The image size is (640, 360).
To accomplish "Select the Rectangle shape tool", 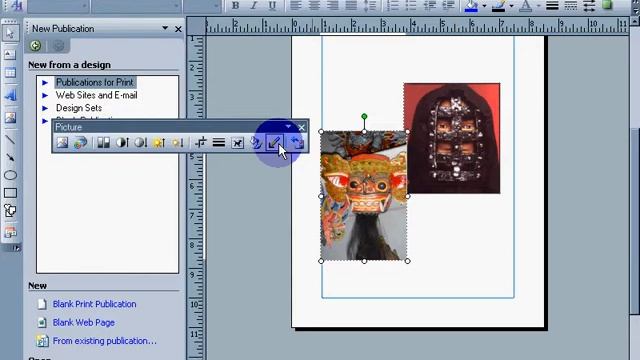I will tap(10, 193).
